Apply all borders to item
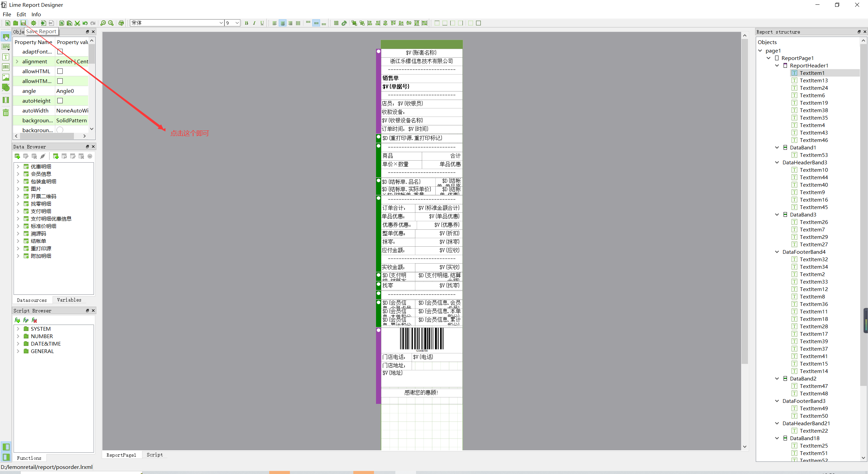 478,23
